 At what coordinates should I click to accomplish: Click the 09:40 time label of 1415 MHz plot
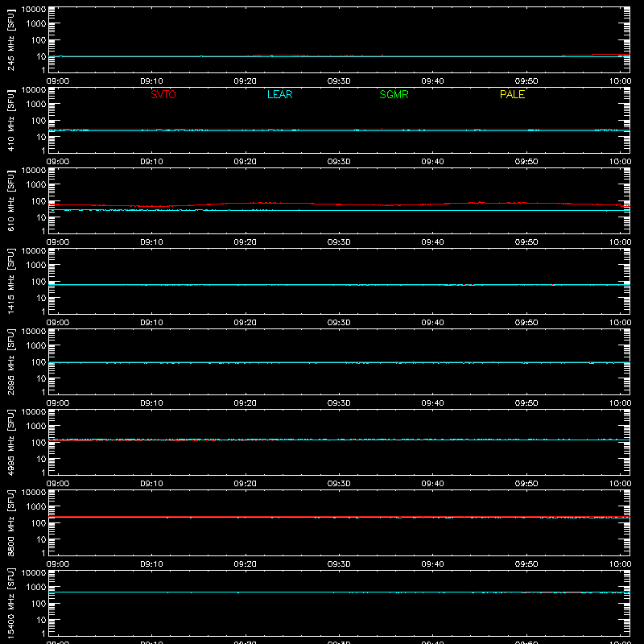432,323
